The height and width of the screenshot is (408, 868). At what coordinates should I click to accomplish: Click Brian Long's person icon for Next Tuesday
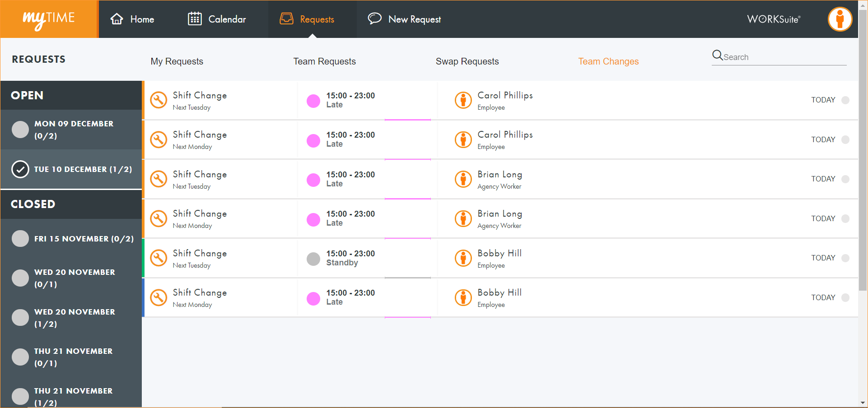coord(463,179)
